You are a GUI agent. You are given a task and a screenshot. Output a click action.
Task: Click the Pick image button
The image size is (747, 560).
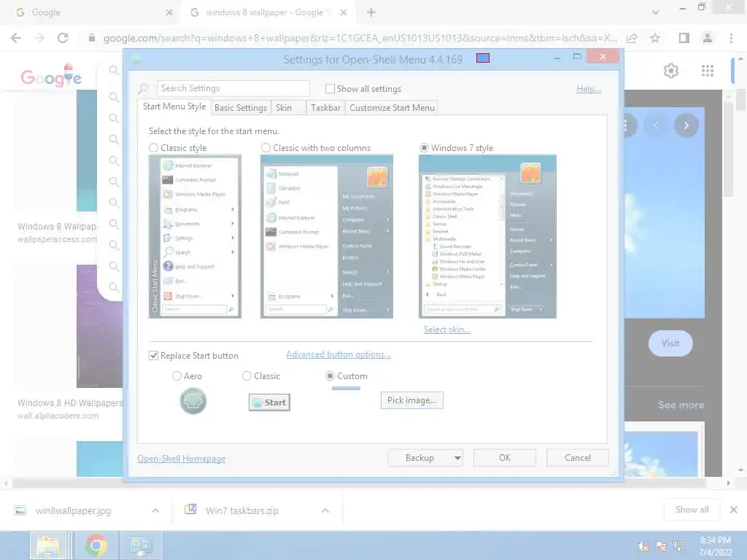click(412, 400)
